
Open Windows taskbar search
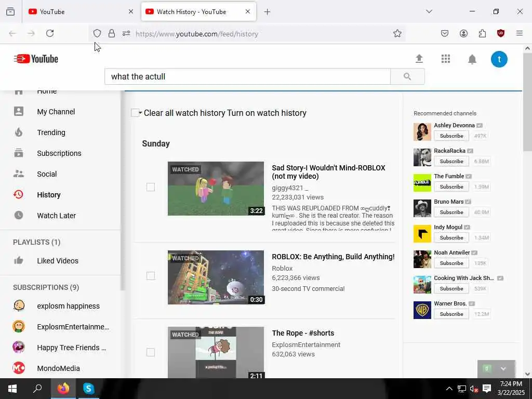pyautogui.click(x=37, y=389)
